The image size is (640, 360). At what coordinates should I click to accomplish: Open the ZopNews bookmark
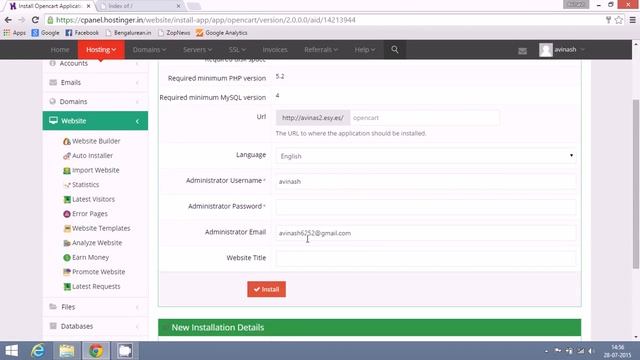tap(174, 33)
